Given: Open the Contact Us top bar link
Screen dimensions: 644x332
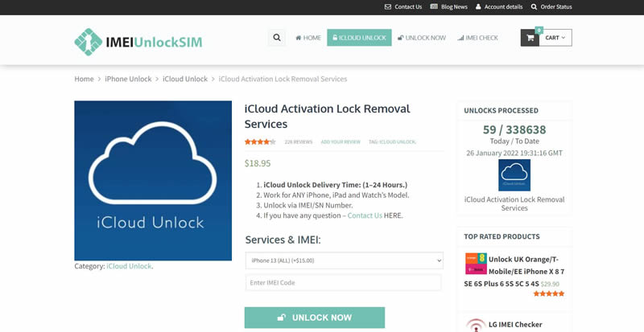Looking at the screenshot, I should tap(403, 7).
